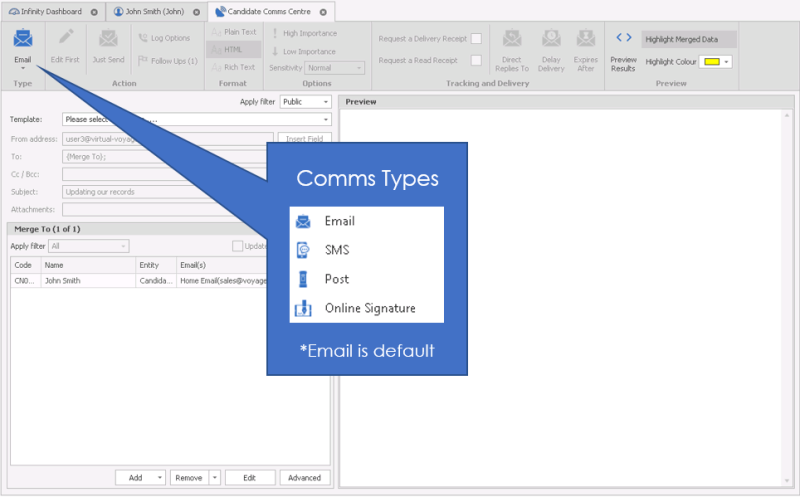Click the Advanced button
The height and width of the screenshot is (497, 800).
click(305, 478)
